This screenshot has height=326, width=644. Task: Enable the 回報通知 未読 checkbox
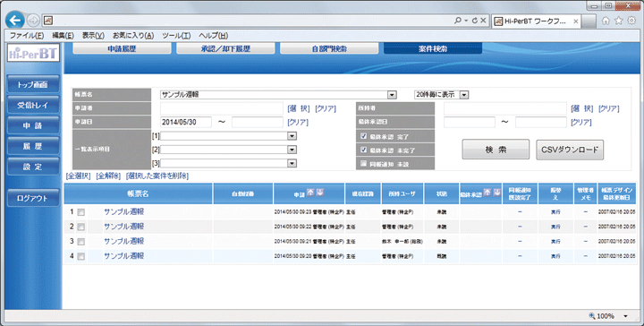click(363, 164)
